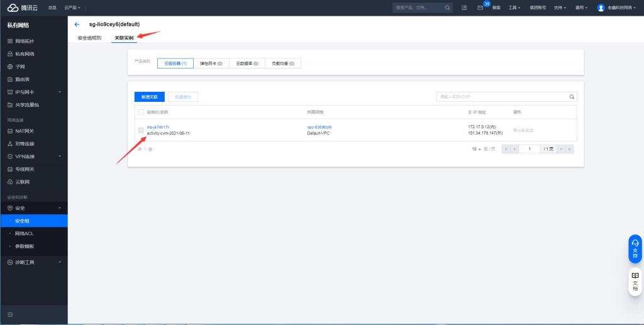Open the 支持 floating support button

(635, 248)
